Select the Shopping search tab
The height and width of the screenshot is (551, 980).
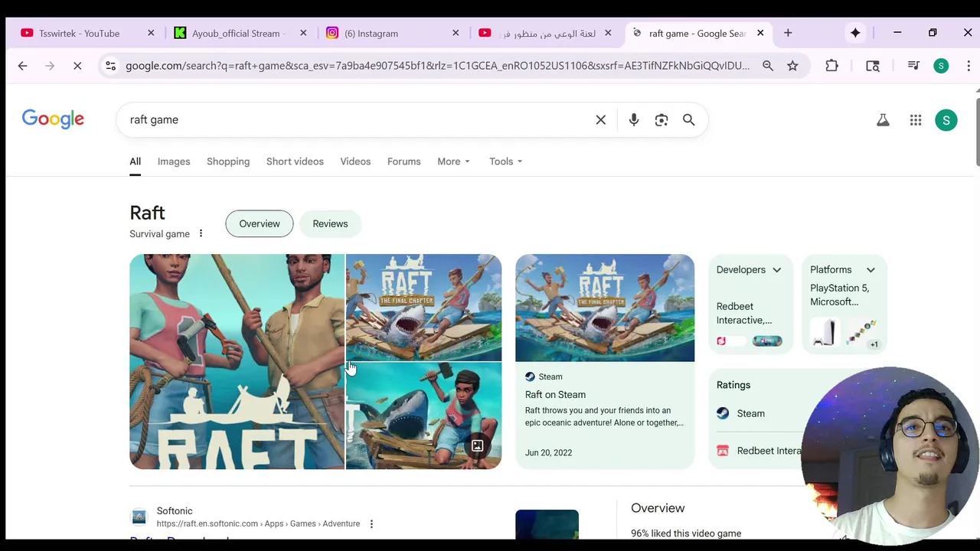click(228, 161)
